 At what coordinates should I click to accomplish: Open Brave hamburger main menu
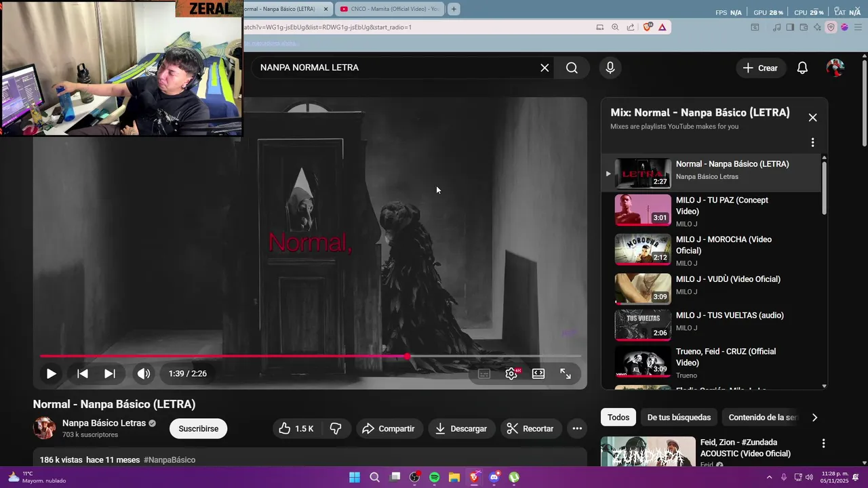[856, 27]
